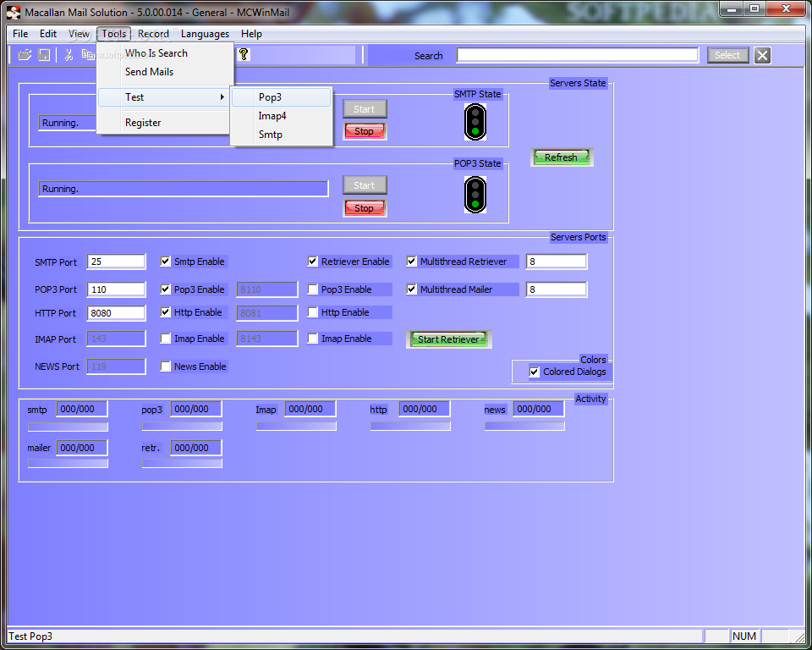Select Pop3 in Test submenu
This screenshot has width=812, height=650.
pos(281,97)
